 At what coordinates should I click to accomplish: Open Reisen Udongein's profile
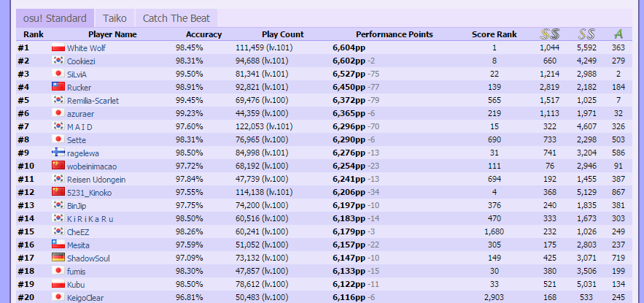96,180
